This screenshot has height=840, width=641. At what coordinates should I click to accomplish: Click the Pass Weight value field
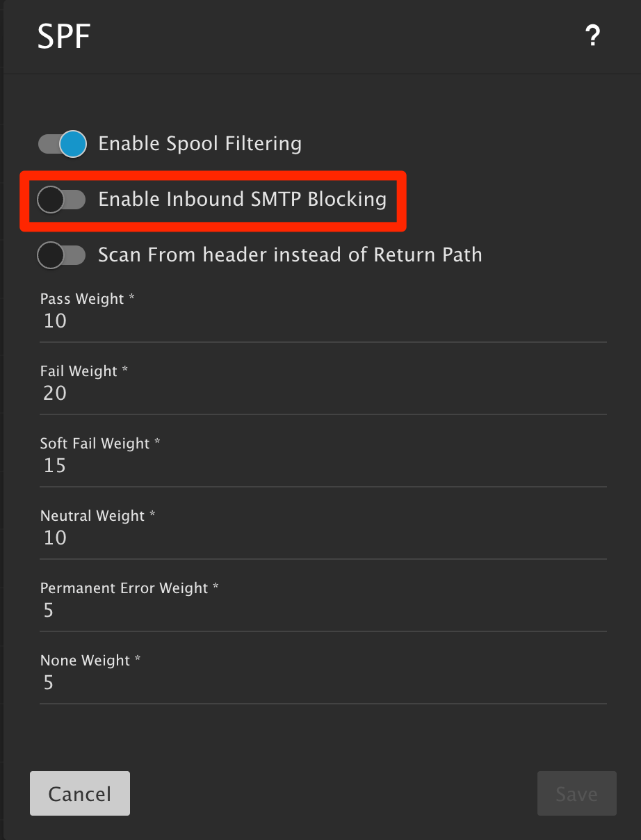(x=323, y=321)
